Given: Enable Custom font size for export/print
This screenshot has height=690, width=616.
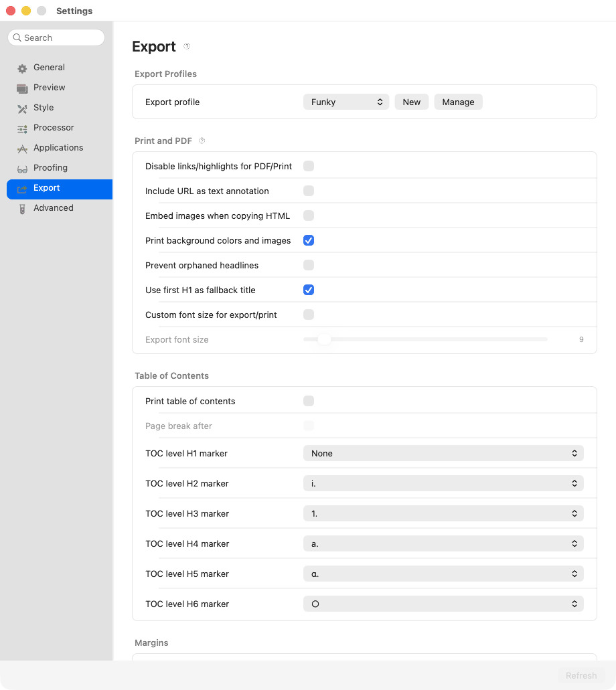Looking at the screenshot, I should point(309,315).
